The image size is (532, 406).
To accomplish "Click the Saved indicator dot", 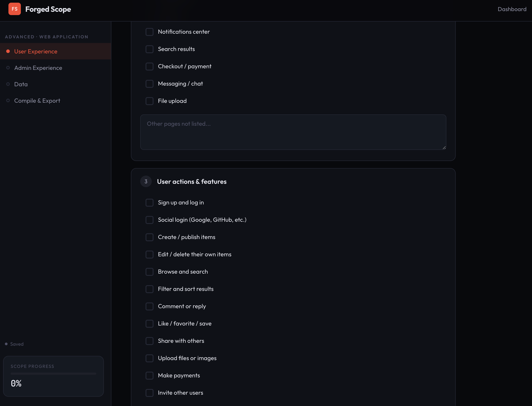I will tap(6, 344).
